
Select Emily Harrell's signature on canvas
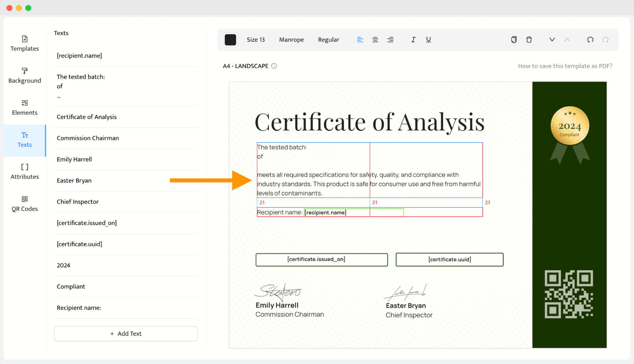[x=278, y=292]
